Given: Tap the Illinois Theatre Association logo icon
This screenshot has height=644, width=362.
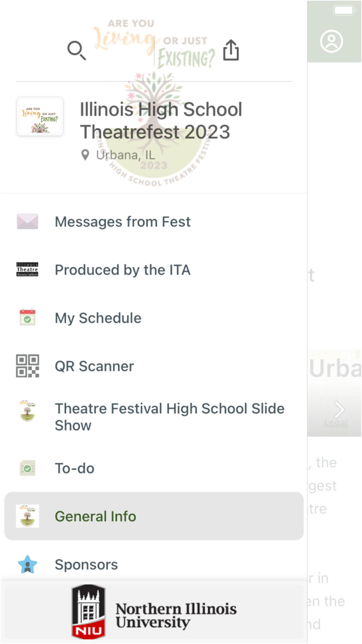Looking at the screenshot, I should pos(27,269).
